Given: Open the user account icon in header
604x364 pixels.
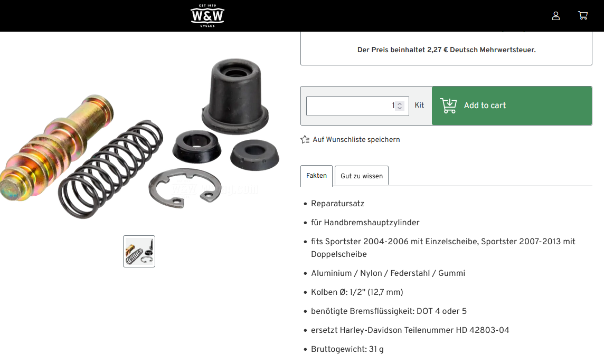Looking at the screenshot, I should click(x=555, y=16).
